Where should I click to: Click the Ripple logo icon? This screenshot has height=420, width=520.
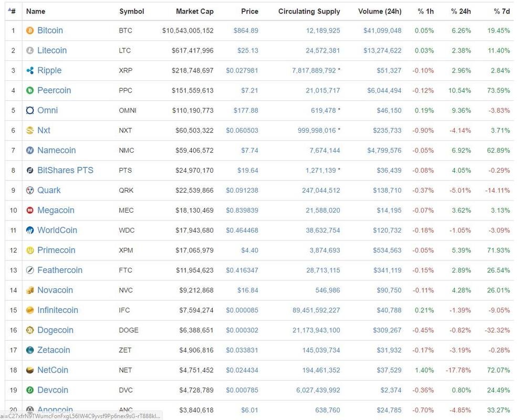tap(30, 70)
